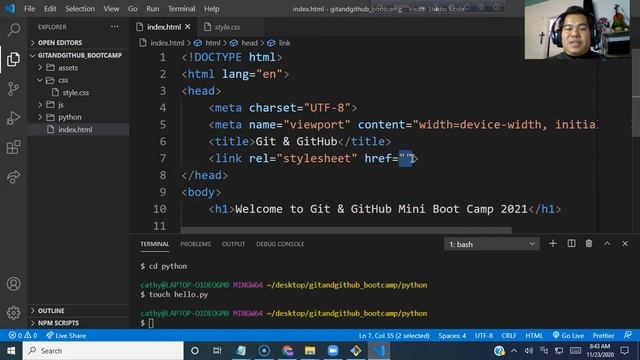Click the Windows taskbar Search box
Image resolution: width=640 pixels, height=360 pixels.
(103, 351)
